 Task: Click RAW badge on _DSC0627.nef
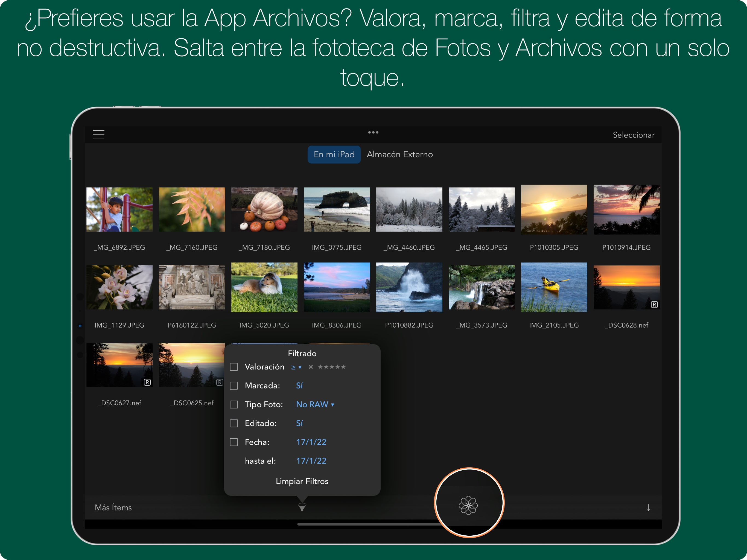(x=147, y=382)
